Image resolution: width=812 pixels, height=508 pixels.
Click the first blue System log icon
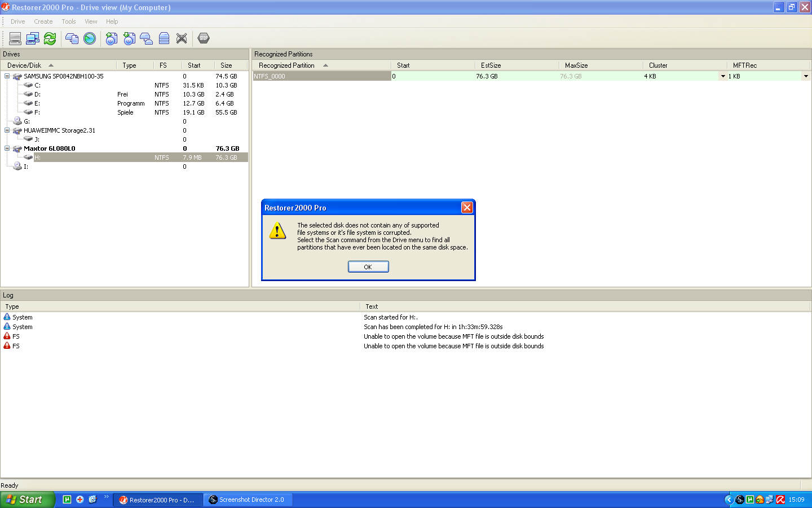(7, 317)
